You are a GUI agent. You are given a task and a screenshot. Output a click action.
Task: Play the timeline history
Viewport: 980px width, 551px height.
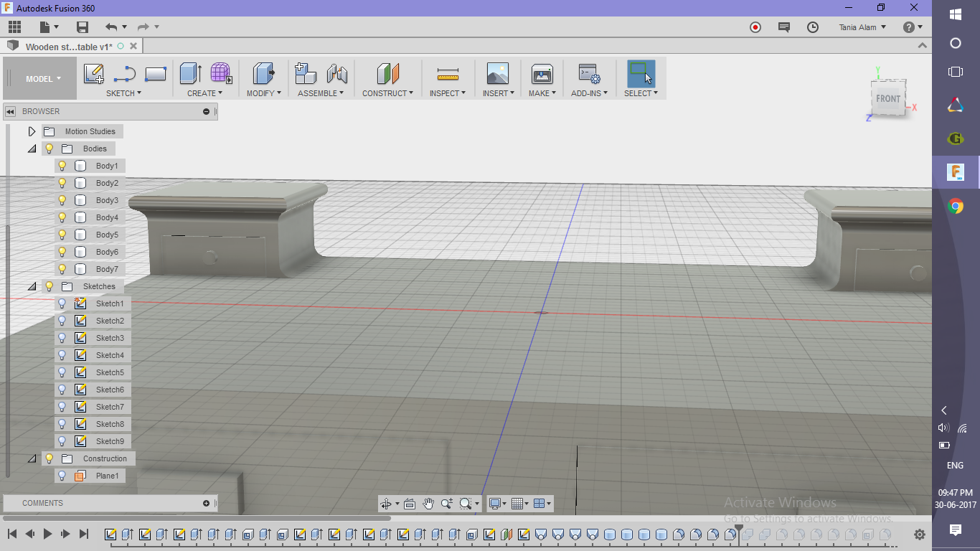pyautogui.click(x=47, y=534)
